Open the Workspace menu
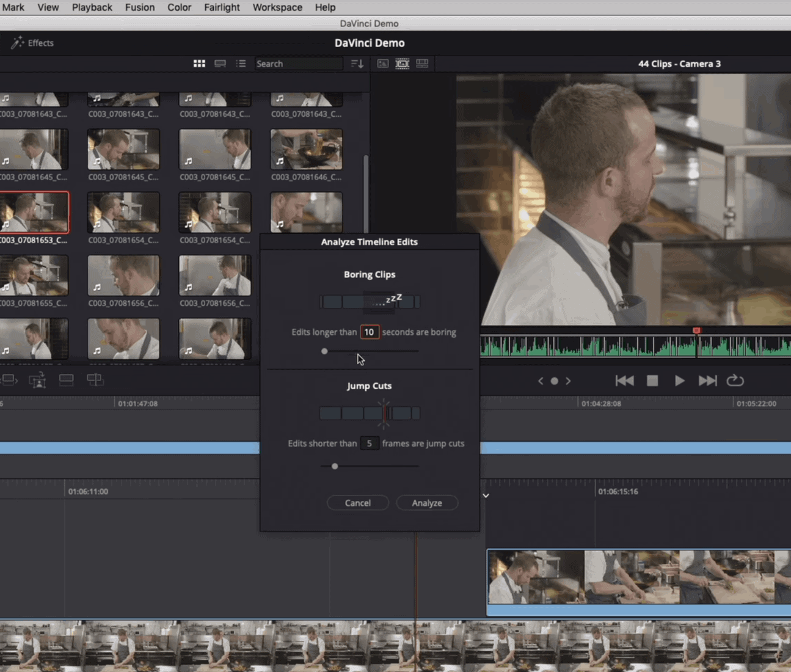791x672 pixels. (x=277, y=7)
